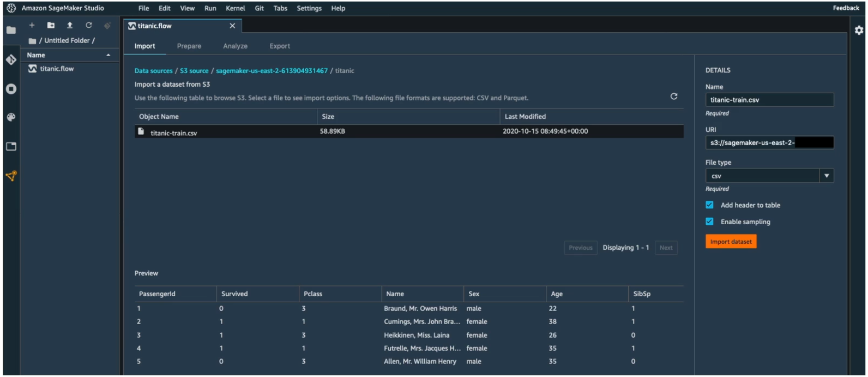868x377 pixels.
Task: Open the View menu
Action: point(187,8)
